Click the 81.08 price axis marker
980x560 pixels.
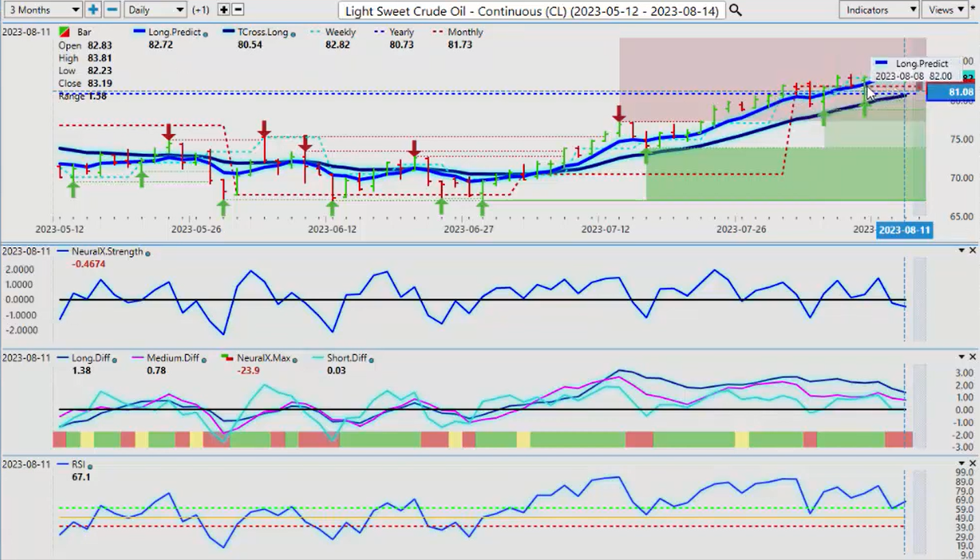coord(952,92)
